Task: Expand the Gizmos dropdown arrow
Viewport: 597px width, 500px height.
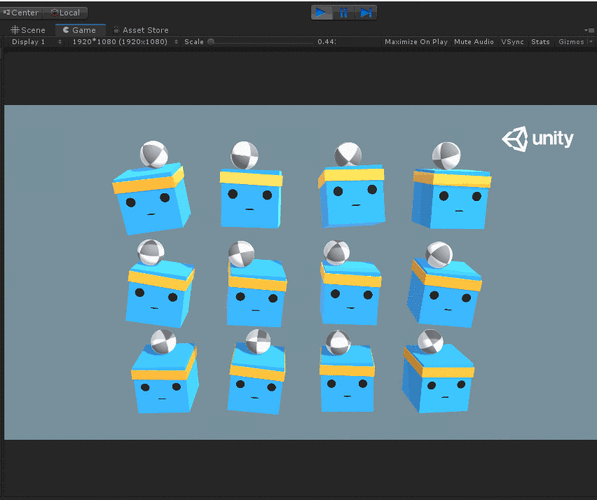Action: [591, 42]
